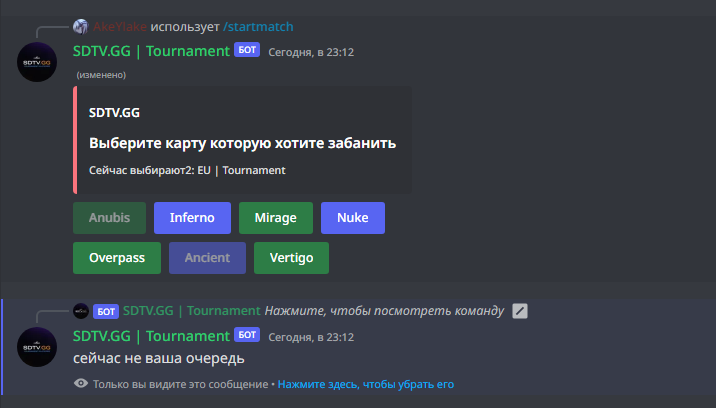Image resolution: width=716 pixels, height=408 pixels.
Task: Click the disabled Ancient map button
Action: [x=207, y=258]
